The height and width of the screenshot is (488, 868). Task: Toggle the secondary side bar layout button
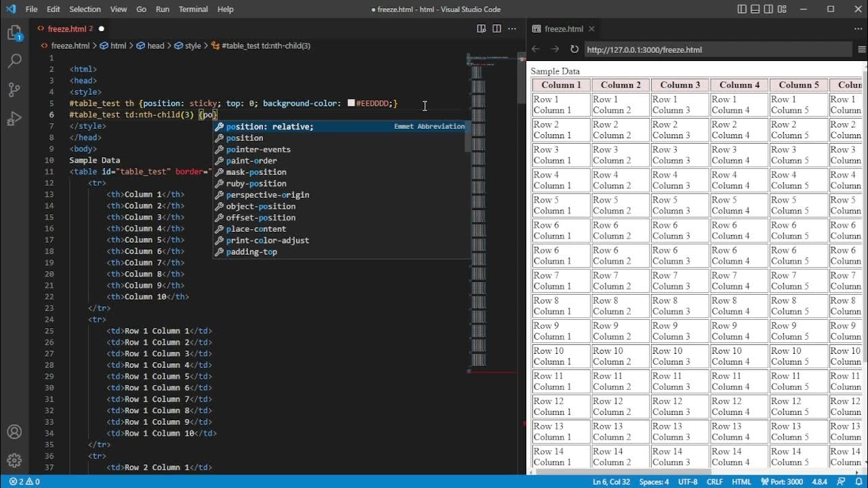tap(768, 9)
